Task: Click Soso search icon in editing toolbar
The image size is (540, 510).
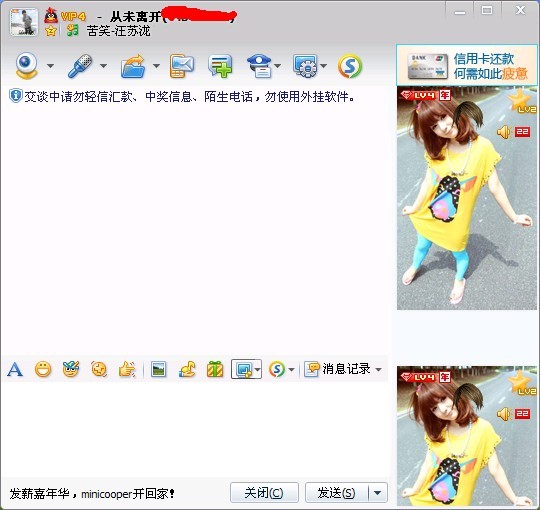Action: [x=277, y=370]
